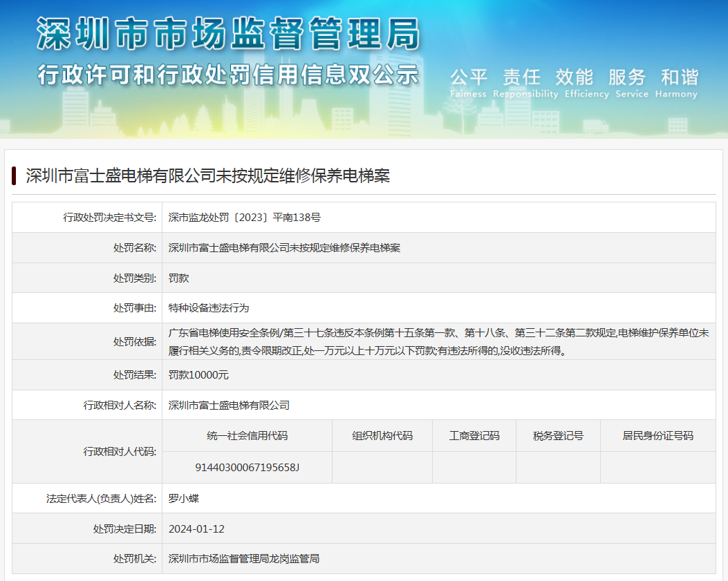Click the 罚款 penalty category value
This screenshot has height=581, width=728.
coord(178,278)
